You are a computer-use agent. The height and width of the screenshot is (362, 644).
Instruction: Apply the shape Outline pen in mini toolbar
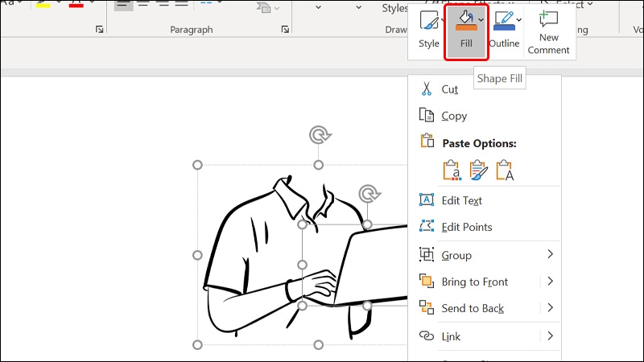[504, 30]
